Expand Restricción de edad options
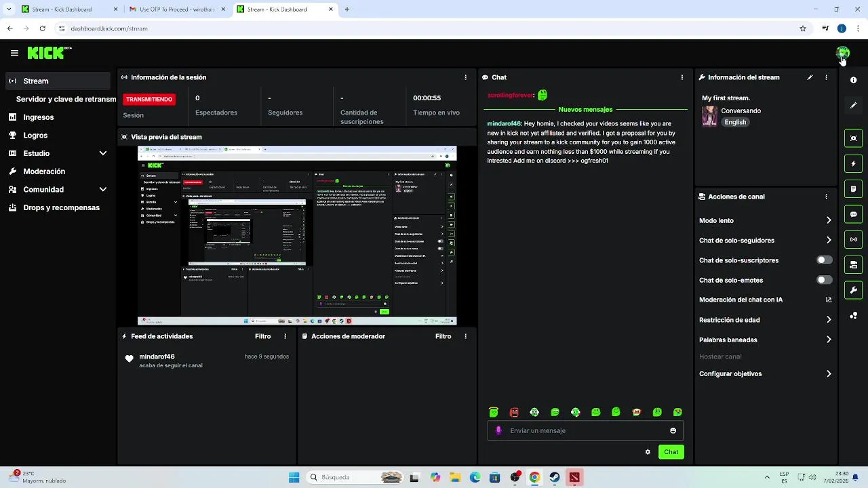The image size is (868, 488). coord(829,320)
